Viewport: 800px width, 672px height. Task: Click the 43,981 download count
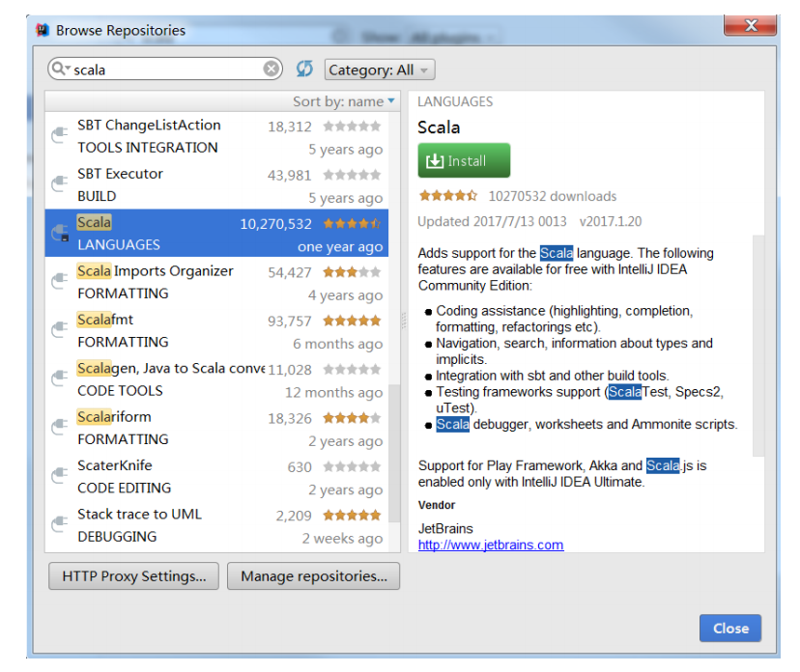pyautogui.click(x=289, y=176)
